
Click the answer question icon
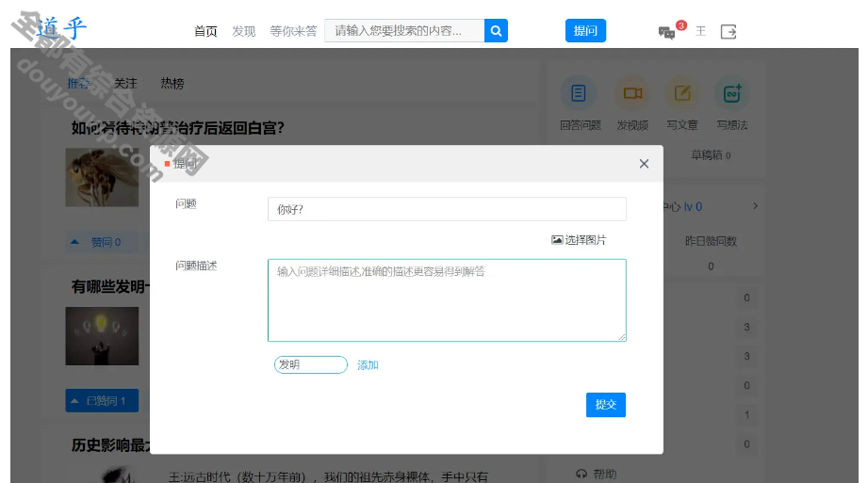pos(579,93)
